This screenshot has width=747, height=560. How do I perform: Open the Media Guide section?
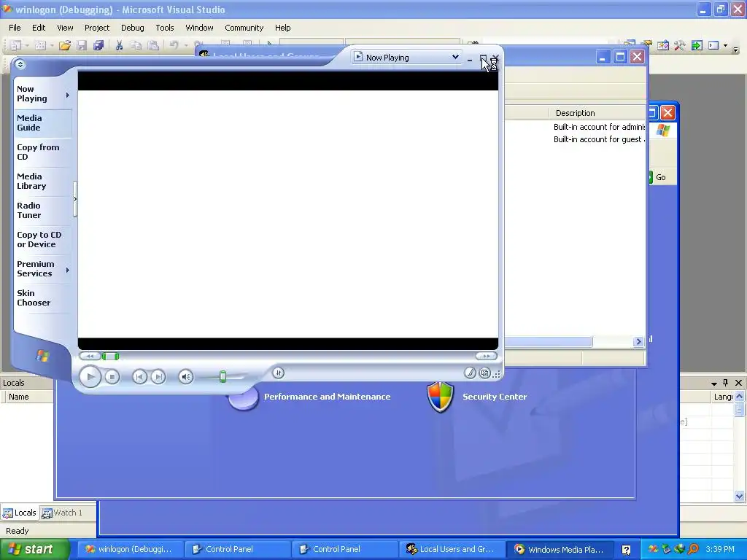[43, 122]
